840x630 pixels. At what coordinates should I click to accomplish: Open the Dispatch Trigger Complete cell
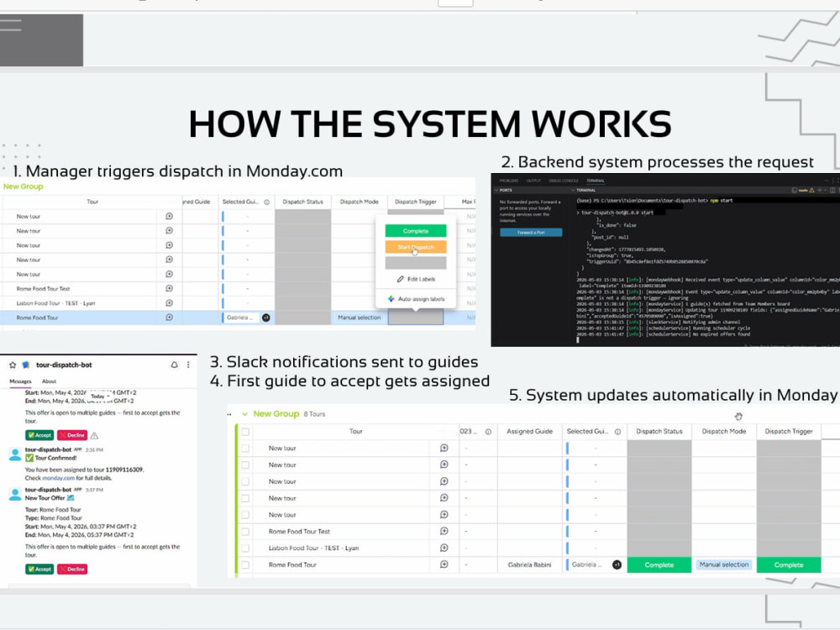click(789, 564)
